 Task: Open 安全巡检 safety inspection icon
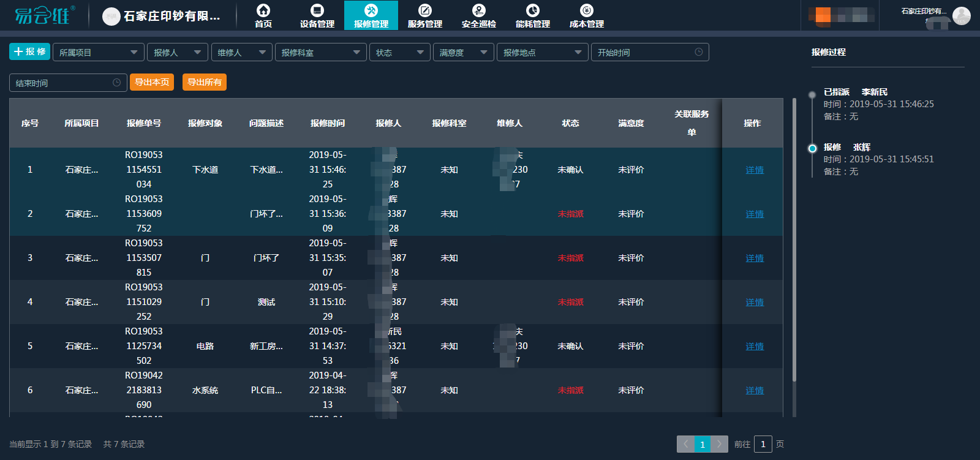(x=479, y=10)
